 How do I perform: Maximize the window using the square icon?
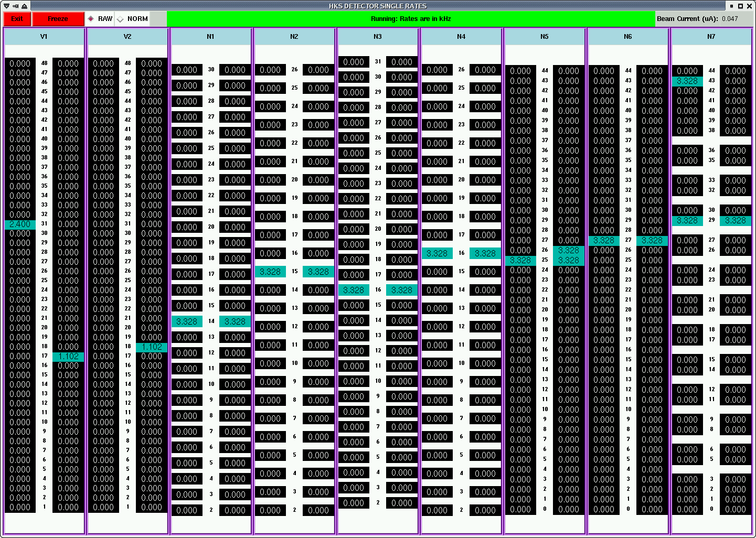click(x=740, y=6)
